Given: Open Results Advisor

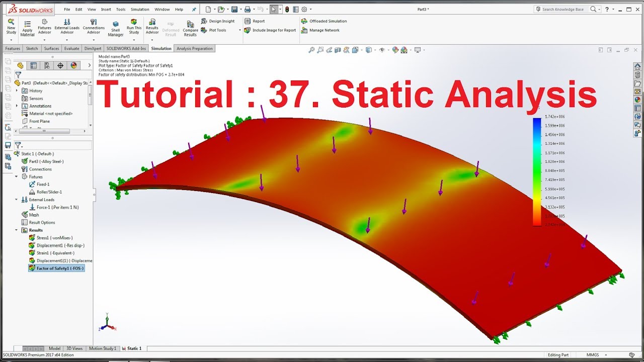Looking at the screenshot, I should click(152, 27).
